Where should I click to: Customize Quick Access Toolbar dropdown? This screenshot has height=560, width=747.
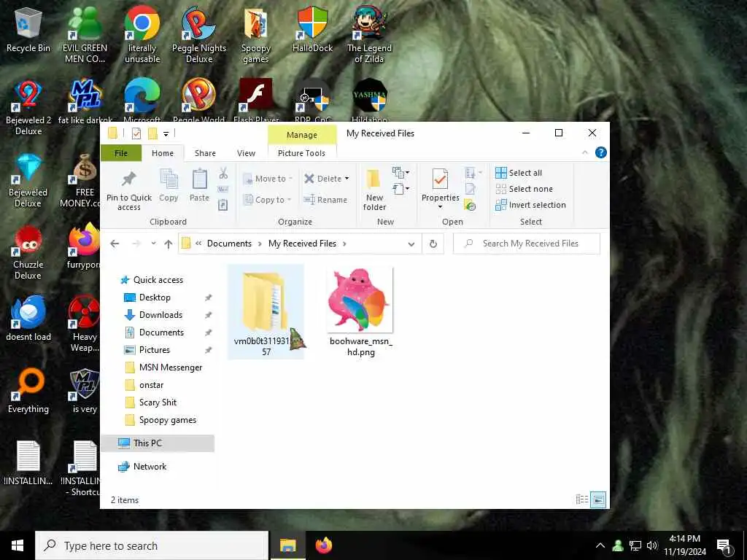[x=166, y=134]
